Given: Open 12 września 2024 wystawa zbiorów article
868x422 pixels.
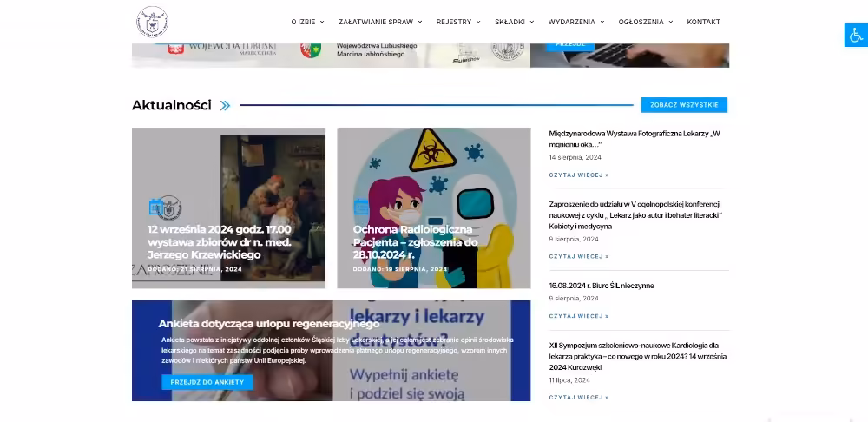Looking at the screenshot, I should click(220, 242).
